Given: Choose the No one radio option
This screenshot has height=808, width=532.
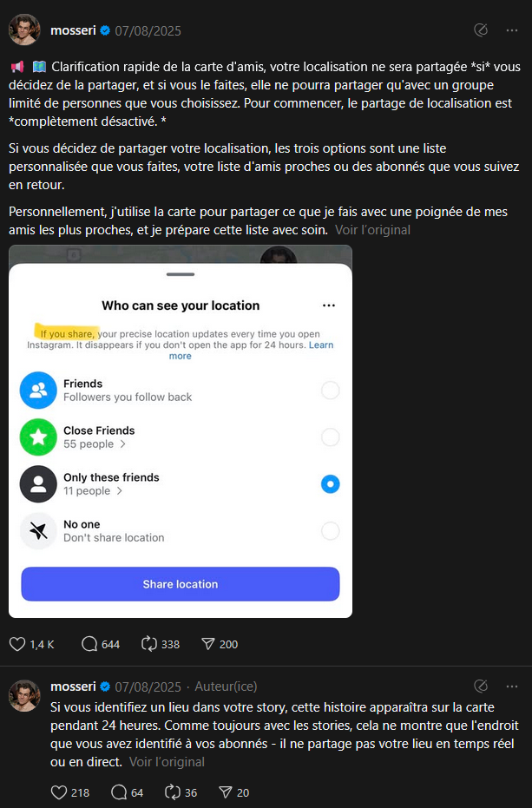Looking at the screenshot, I should click(x=330, y=531).
